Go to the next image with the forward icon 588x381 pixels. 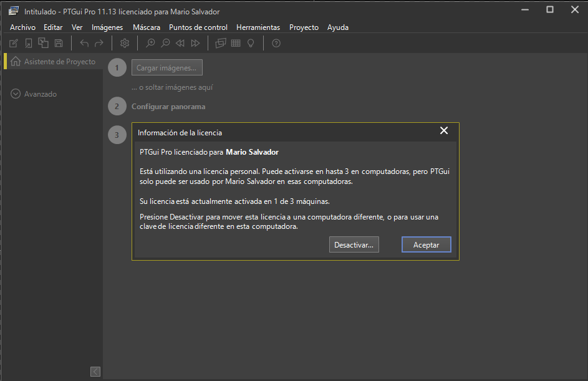[195, 43]
